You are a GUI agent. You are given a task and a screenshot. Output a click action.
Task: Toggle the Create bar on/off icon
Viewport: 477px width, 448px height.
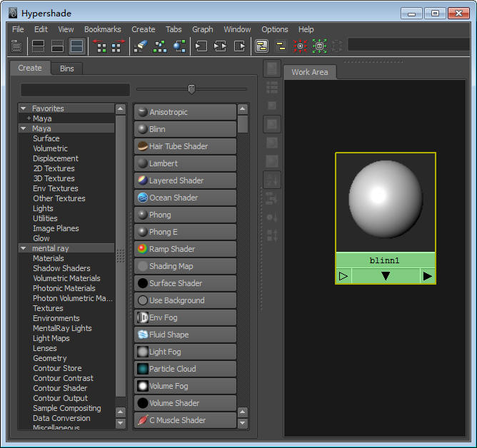coord(16,46)
